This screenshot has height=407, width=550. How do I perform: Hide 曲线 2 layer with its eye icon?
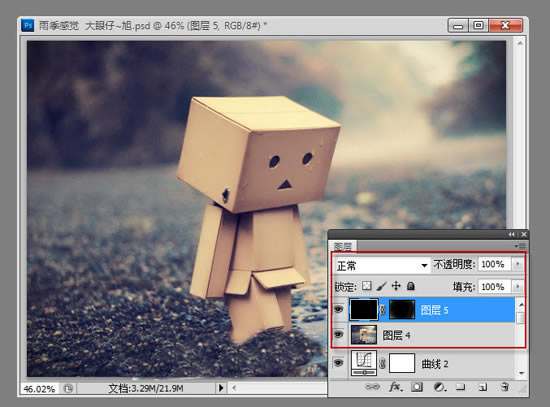tap(338, 362)
